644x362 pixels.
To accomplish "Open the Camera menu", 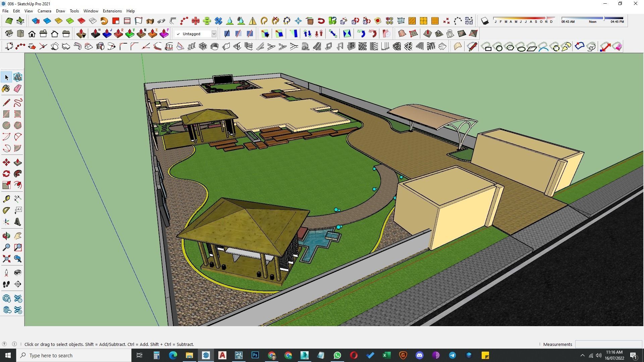I will coord(44,11).
